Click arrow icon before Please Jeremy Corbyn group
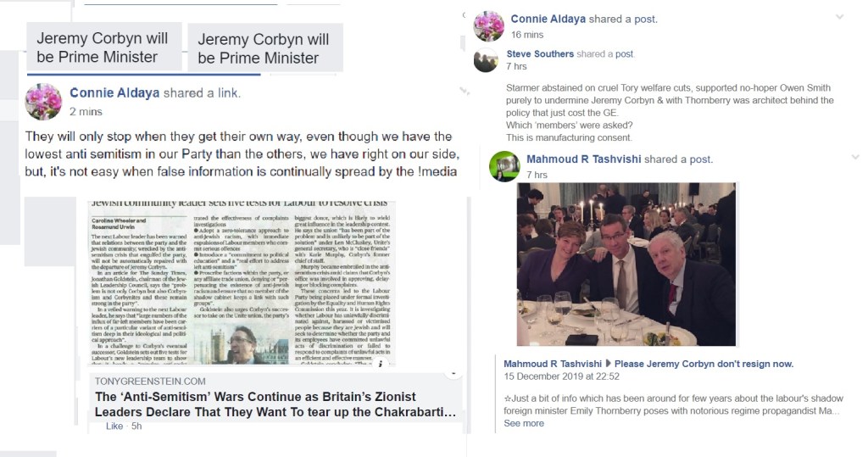The height and width of the screenshot is (457, 868). (x=608, y=364)
